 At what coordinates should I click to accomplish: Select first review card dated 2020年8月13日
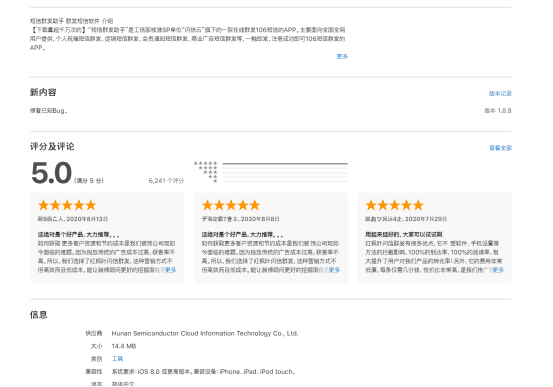[107, 238]
